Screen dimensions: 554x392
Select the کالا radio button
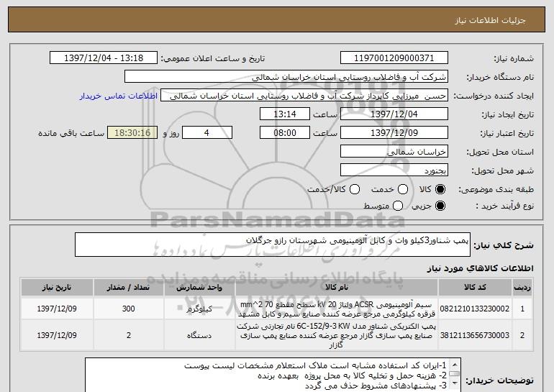[440, 190]
